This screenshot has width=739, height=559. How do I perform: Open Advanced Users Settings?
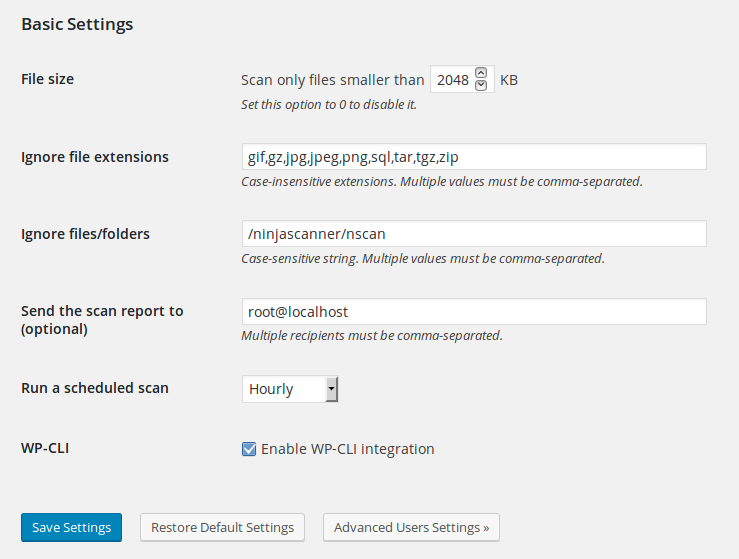(x=411, y=527)
